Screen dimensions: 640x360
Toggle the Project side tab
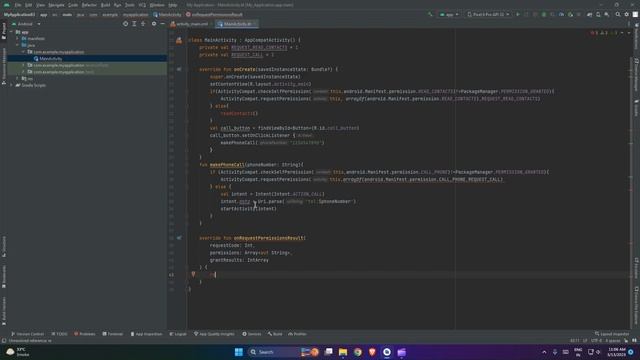coord(4,31)
